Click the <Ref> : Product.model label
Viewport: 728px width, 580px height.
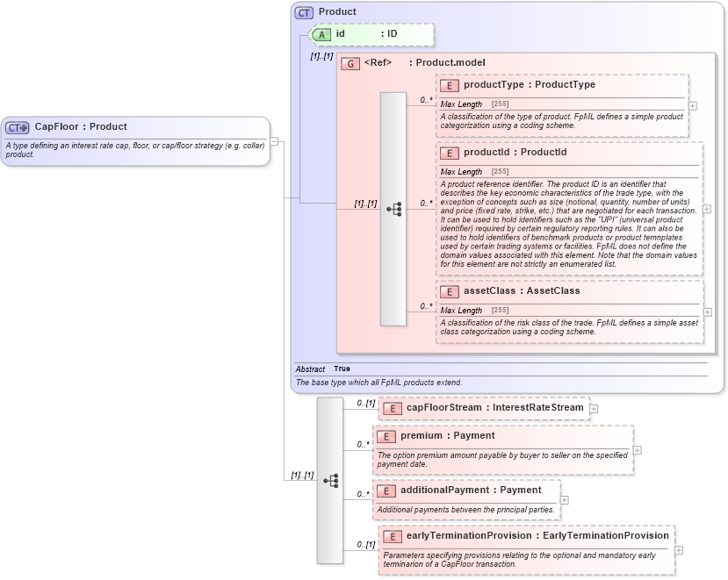click(x=425, y=62)
